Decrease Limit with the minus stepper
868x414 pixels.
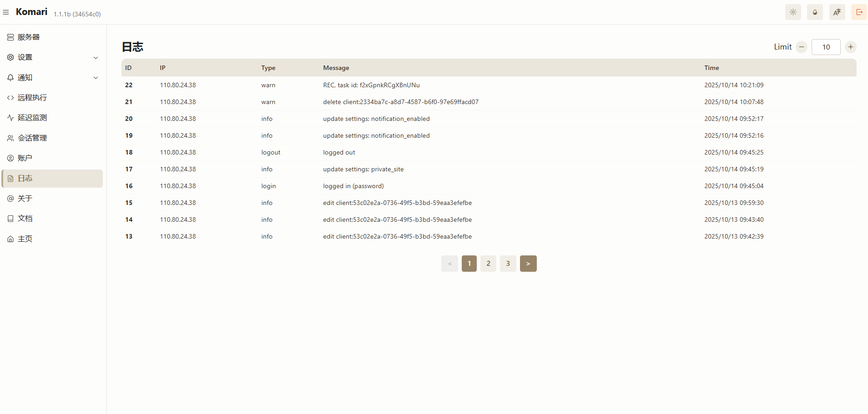[801, 47]
